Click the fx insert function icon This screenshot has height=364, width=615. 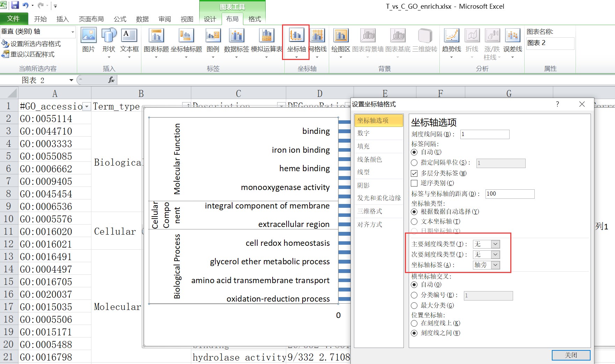(111, 80)
